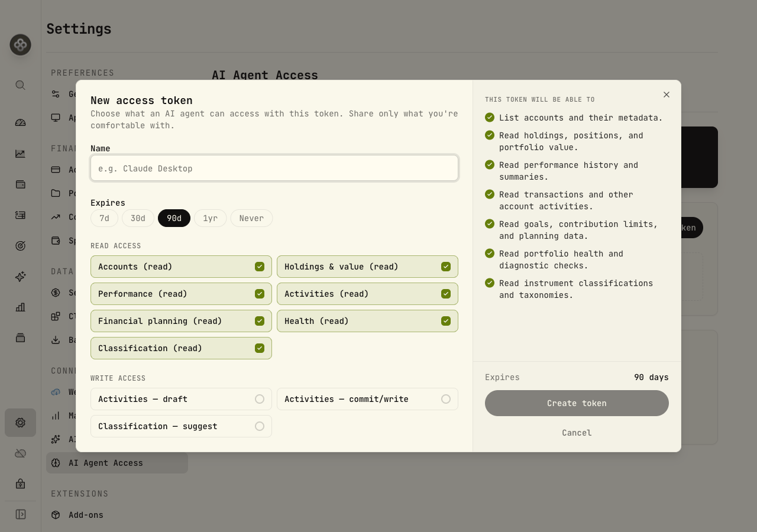The width and height of the screenshot is (757, 532).
Task: Open the Settings gear icon in sidebar
Action: 20,423
